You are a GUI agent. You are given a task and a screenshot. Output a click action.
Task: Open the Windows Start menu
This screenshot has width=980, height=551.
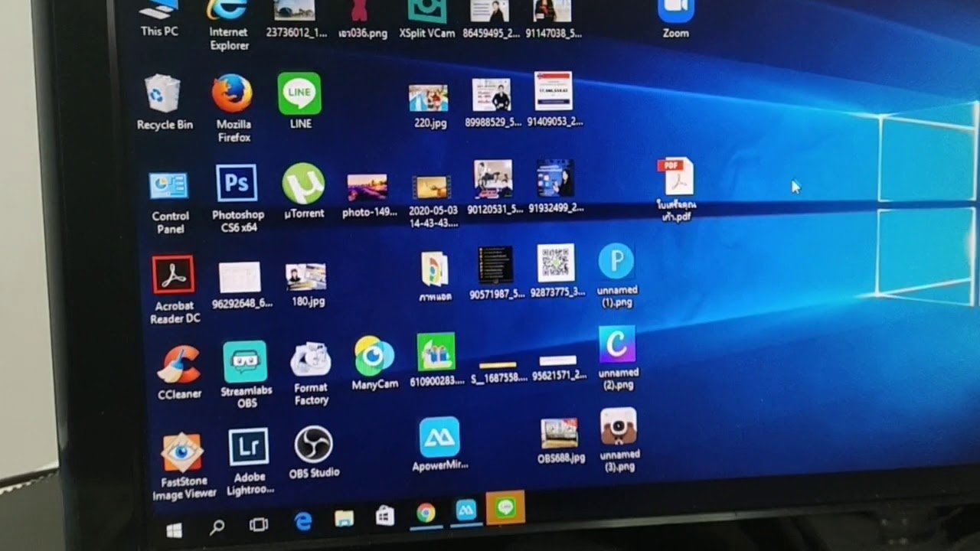pos(174,530)
